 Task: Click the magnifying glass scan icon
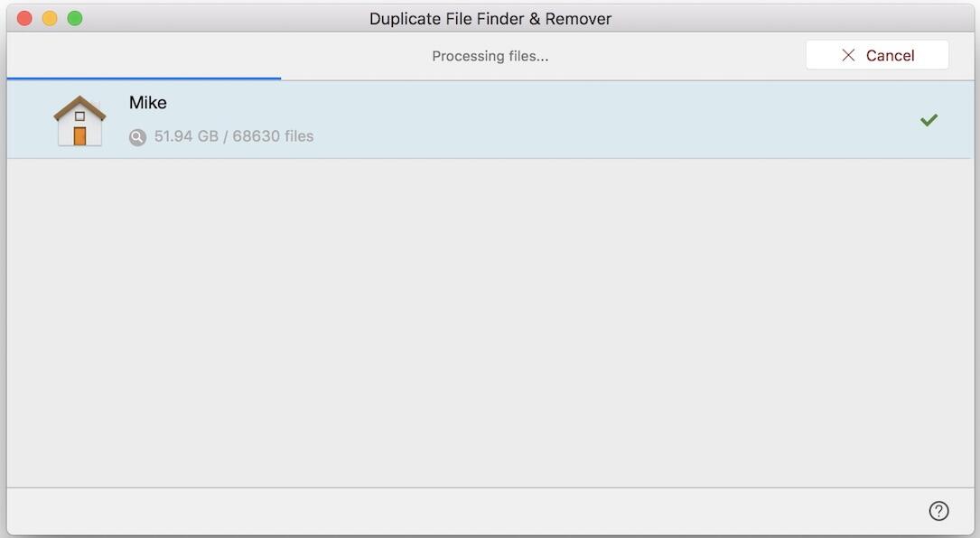point(137,137)
